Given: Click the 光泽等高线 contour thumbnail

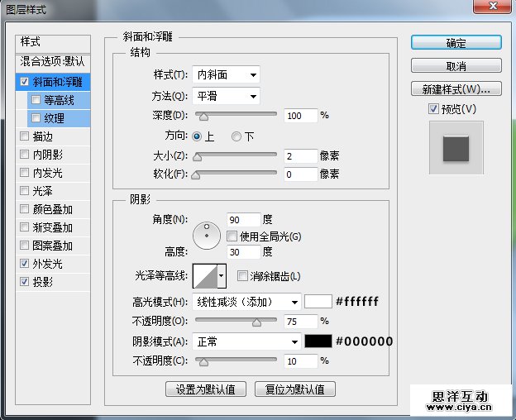Looking at the screenshot, I should (x=205, y=276).
